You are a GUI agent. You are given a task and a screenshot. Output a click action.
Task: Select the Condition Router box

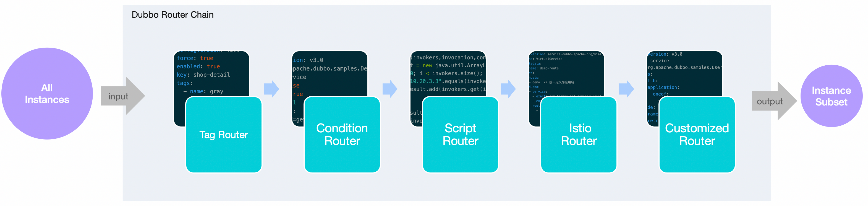(342, 135)
